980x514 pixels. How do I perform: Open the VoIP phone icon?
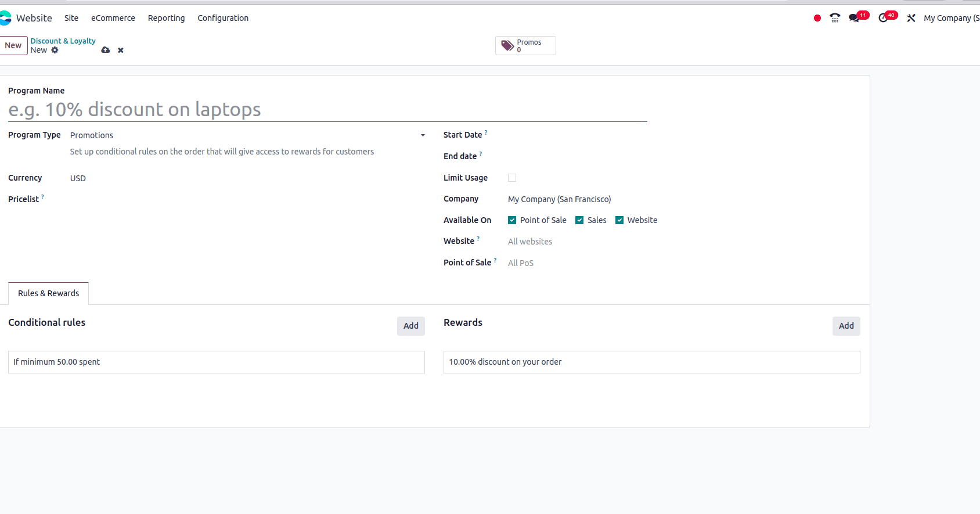coord(835,18)
